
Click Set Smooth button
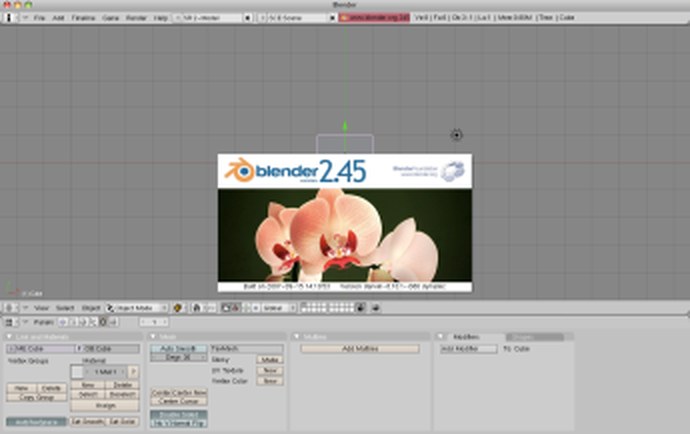[x=88, y=422]
